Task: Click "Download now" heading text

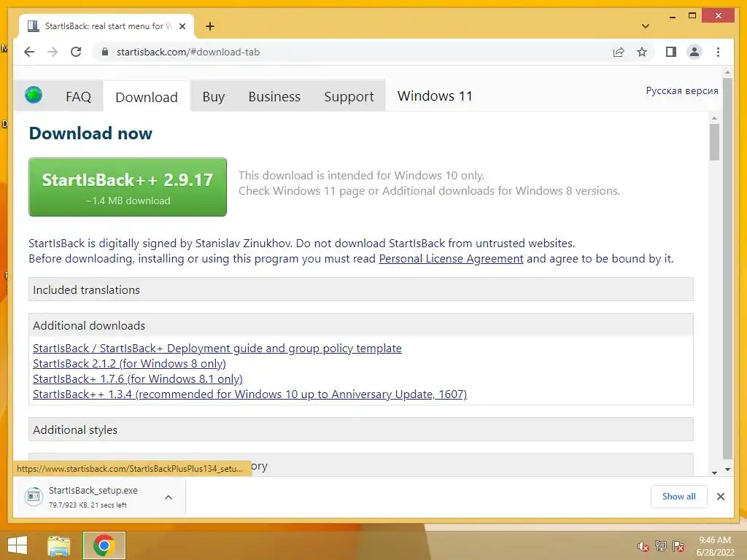Action: point(90,133)
